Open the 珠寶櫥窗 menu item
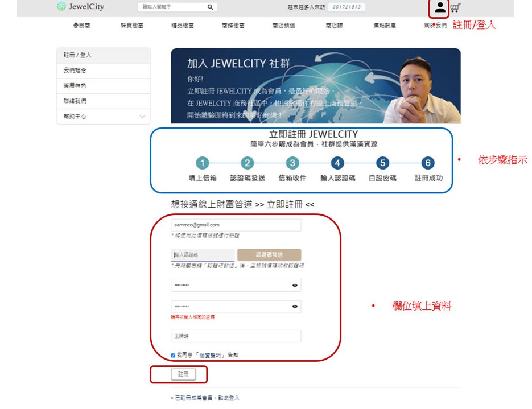Image resolution: width=532 pixels, height=409 pixels. pyautogui.click(x=132, y=26)
